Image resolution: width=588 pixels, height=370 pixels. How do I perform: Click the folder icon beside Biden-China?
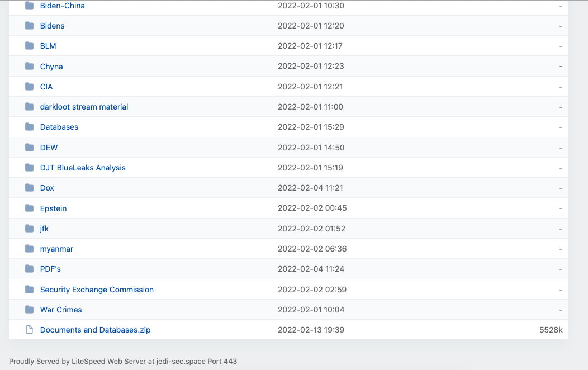(29, 6)
